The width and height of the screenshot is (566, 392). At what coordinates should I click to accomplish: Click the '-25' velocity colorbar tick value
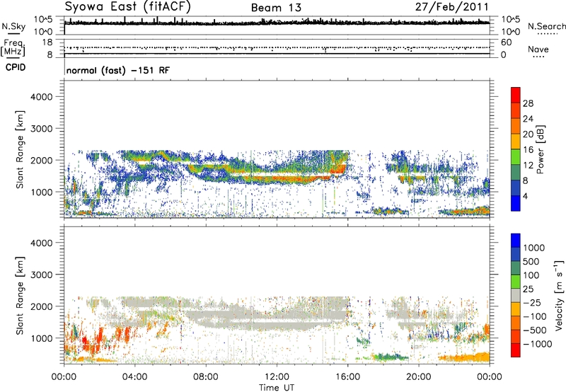[x=533, y=302]
